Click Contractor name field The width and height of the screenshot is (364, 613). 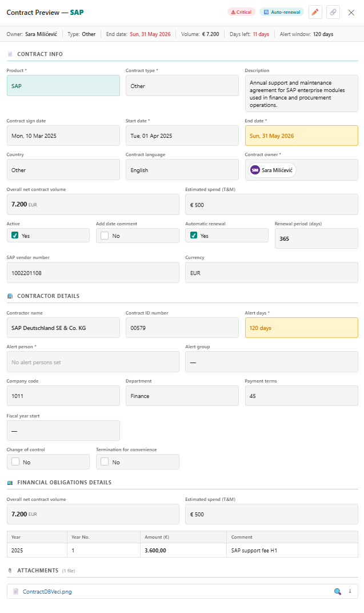click(63, 328)
